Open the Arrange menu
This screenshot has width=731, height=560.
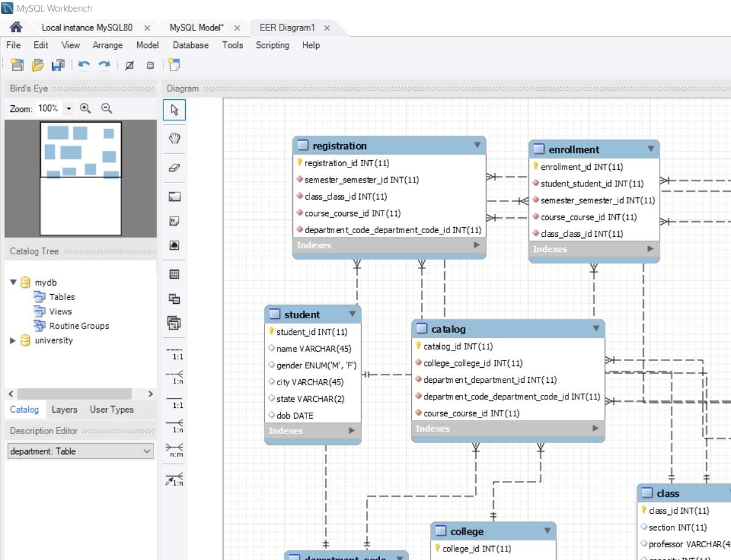coord(108,45)
